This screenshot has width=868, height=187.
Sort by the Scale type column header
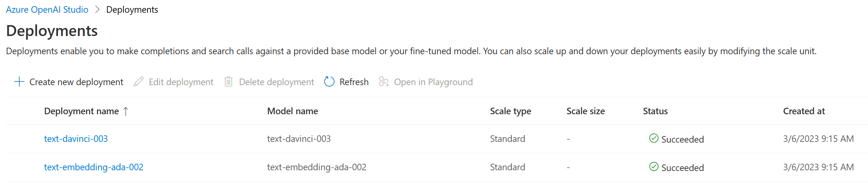[510, 111]
